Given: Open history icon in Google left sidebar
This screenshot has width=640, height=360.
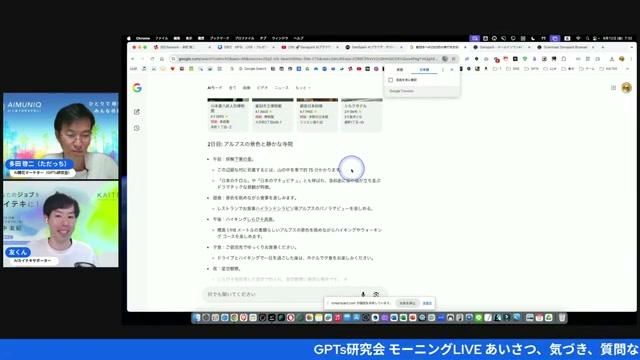Looking at the screenshot, I should (137, 128).
